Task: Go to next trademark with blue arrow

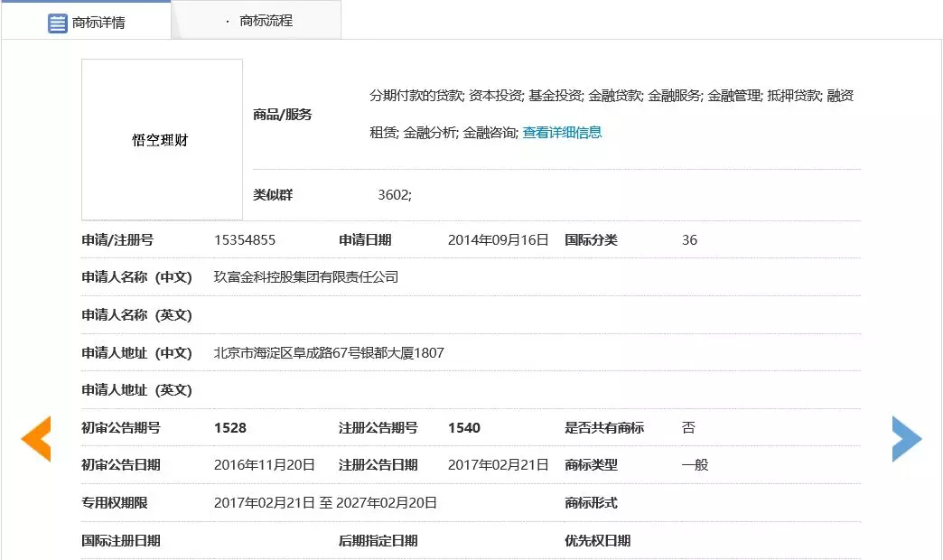Action: click(906, 439)
